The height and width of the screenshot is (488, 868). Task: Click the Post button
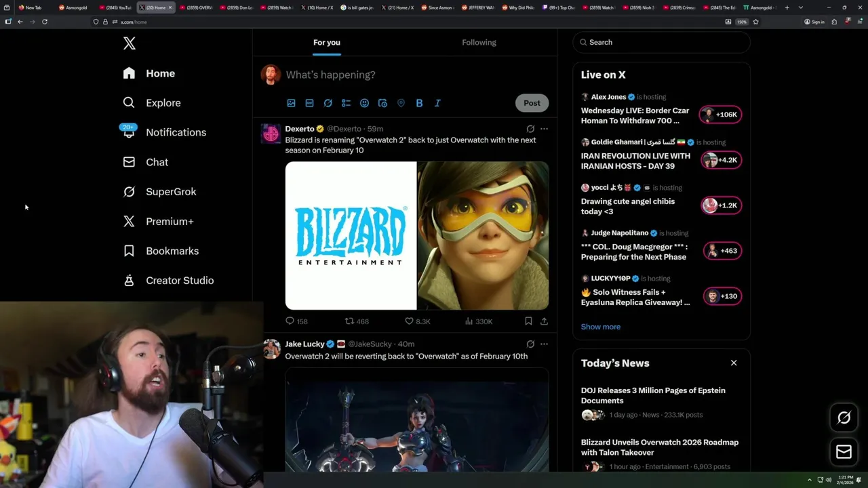click(532, 103)
